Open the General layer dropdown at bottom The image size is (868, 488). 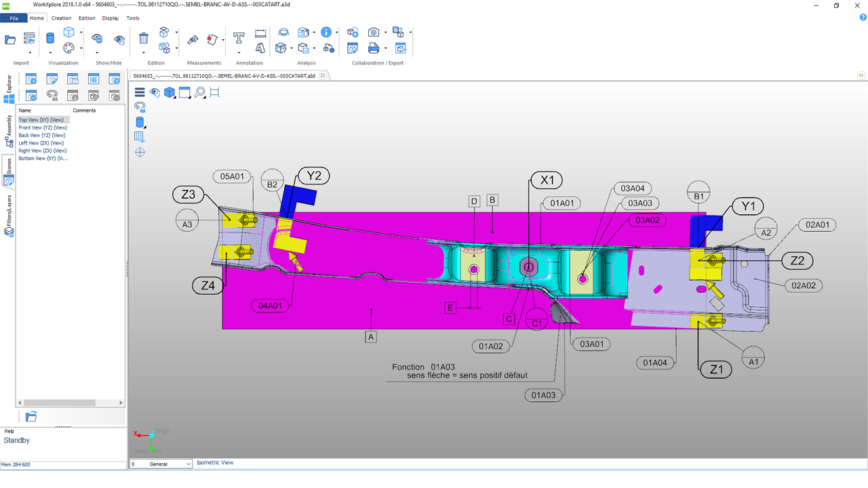188,464
